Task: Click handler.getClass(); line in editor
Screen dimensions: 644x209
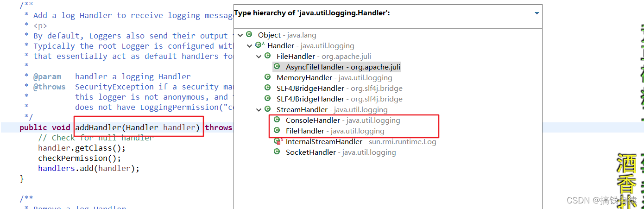Action: pyautogui.click(x=82, y=148)
